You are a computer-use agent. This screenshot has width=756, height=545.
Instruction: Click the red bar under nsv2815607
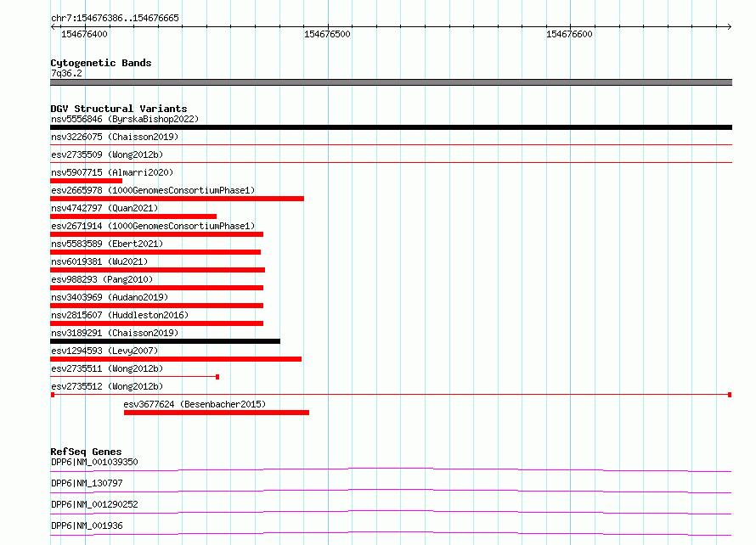click(x=156, y=323)
